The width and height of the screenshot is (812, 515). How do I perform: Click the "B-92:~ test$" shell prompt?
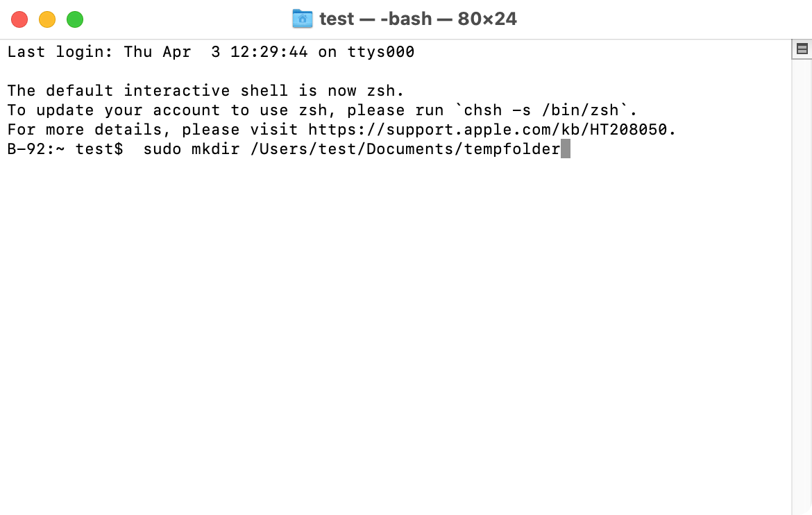coord(65,149)
